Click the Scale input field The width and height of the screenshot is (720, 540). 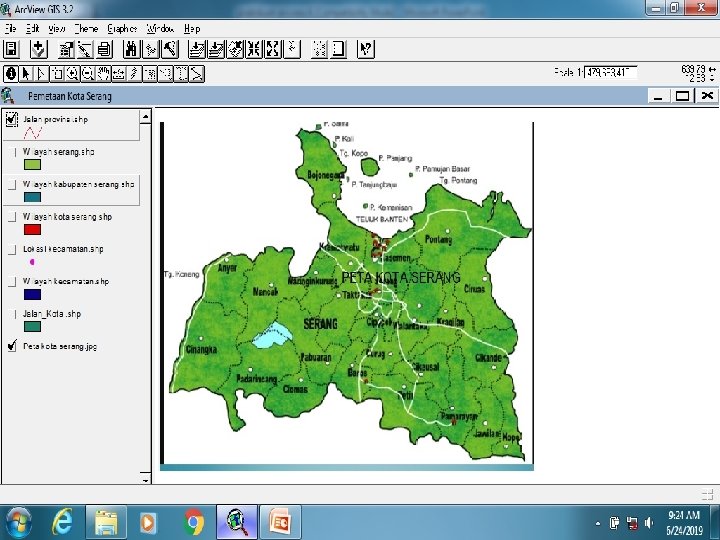pos(610,73)
